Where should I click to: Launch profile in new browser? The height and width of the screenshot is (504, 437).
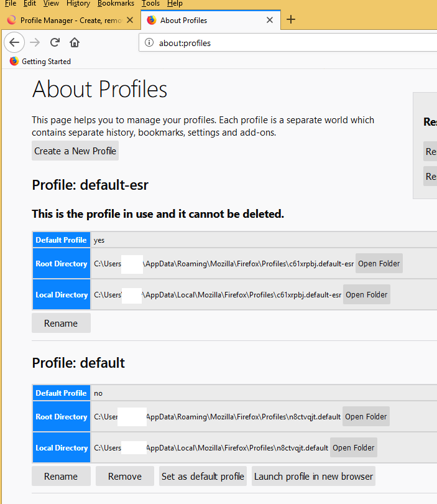(x=313, y=476)
